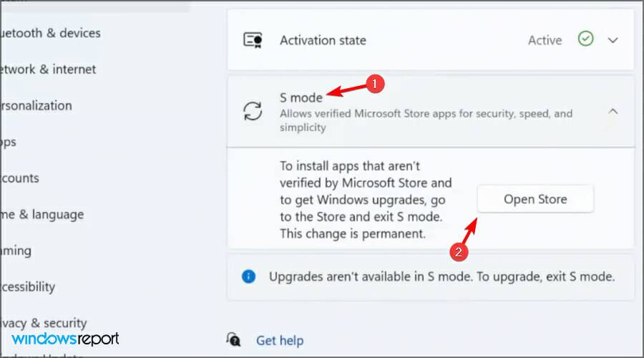Go to Privacy & security settings
Viewport: 644px width, 358px height.
tap(44, 323)
